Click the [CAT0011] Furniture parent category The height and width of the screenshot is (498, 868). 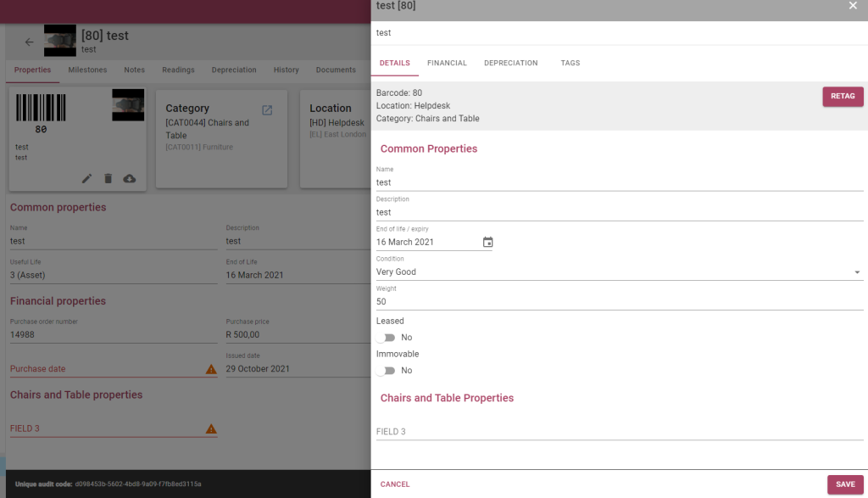coord(199,148)
